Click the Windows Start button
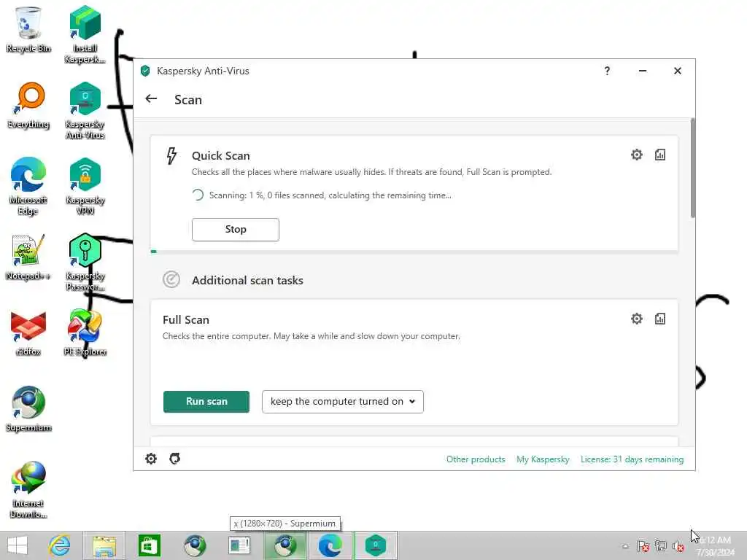 pos(18,545)
